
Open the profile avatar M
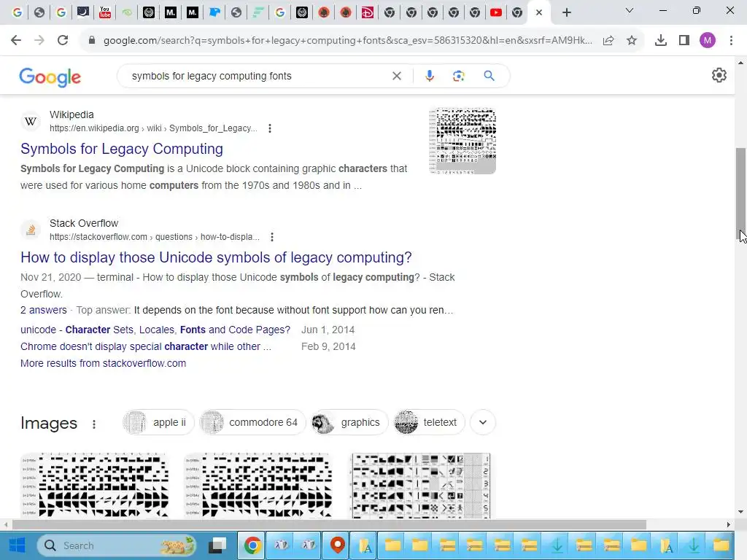coord(708,41)
